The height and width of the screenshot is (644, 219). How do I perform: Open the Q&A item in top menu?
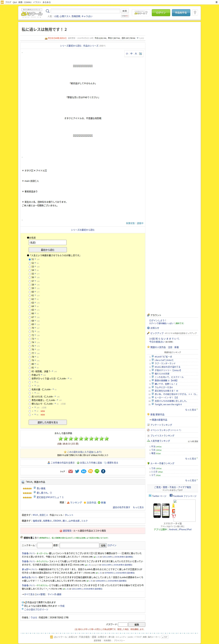(15, 2)
